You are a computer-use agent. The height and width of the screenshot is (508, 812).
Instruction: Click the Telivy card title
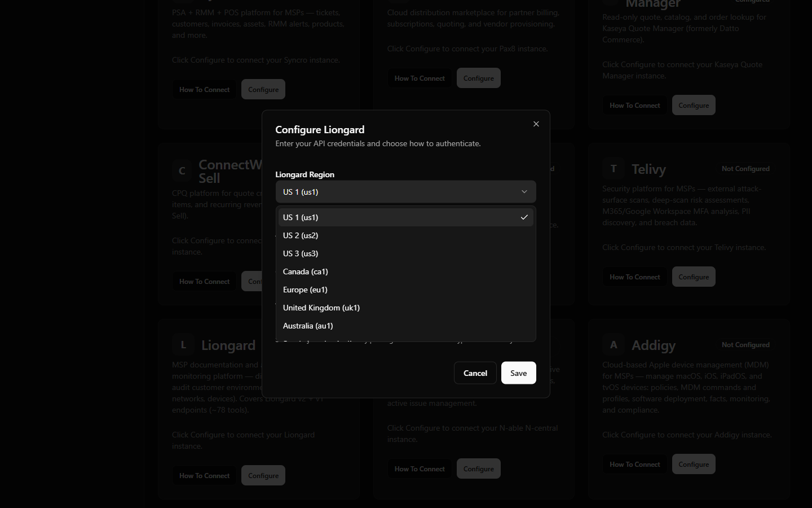pos(648,169)
